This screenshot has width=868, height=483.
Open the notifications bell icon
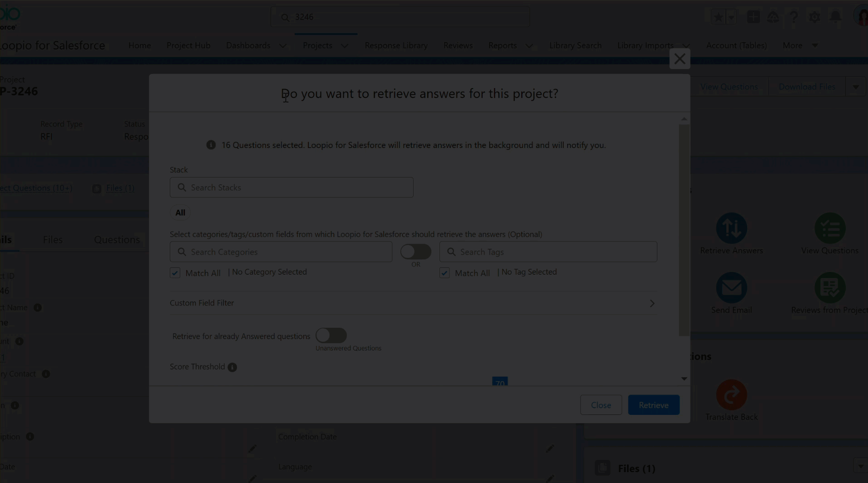click(x=835, y=17)
